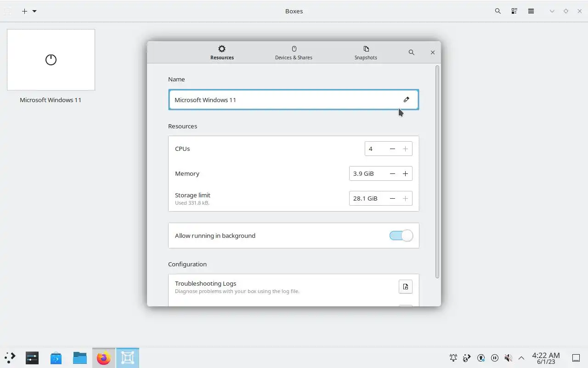The image size is (588, 368).
Task: Click the Used 331.8 kB text
Action: (192, 203)
